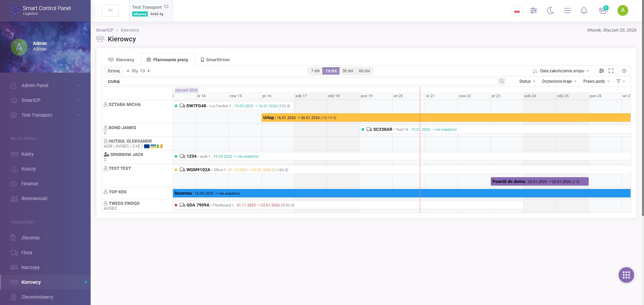Viewport: 644px width, 305px height.
Task: Click the orange Urlop timeline bar
Action: [x=446, y=118]
